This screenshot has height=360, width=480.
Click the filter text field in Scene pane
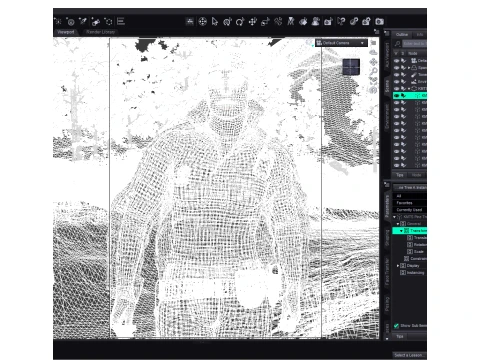(x=414, y=44)
